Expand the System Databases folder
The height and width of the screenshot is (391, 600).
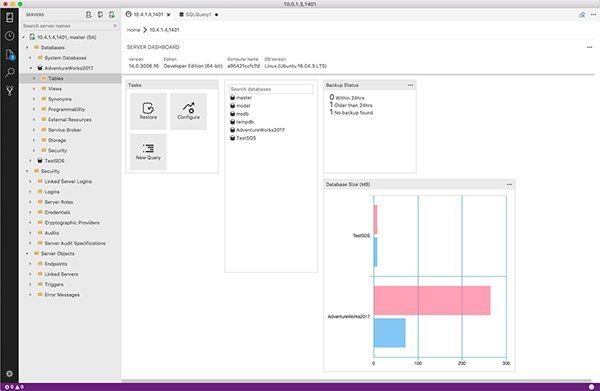pyautogui.click(x=31, y=58)
